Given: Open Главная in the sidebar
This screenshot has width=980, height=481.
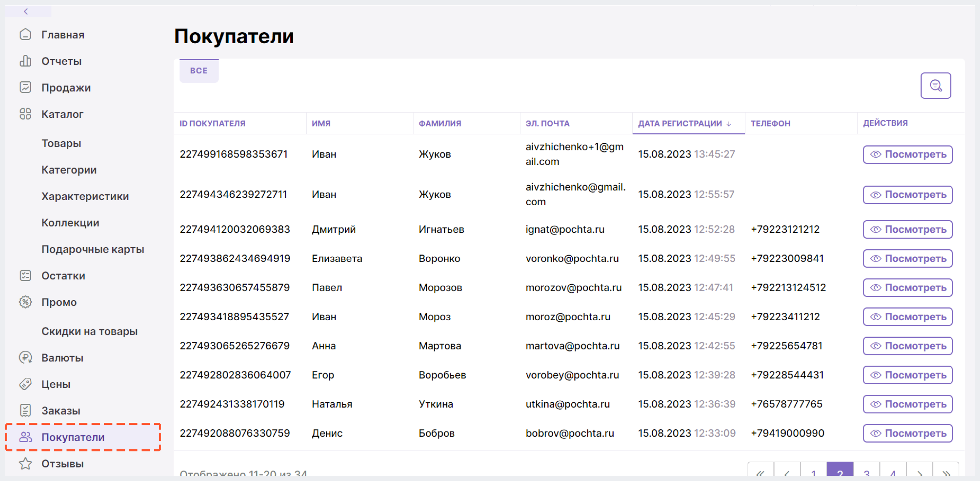Looking at the screenshot, I should click(63, 35).
